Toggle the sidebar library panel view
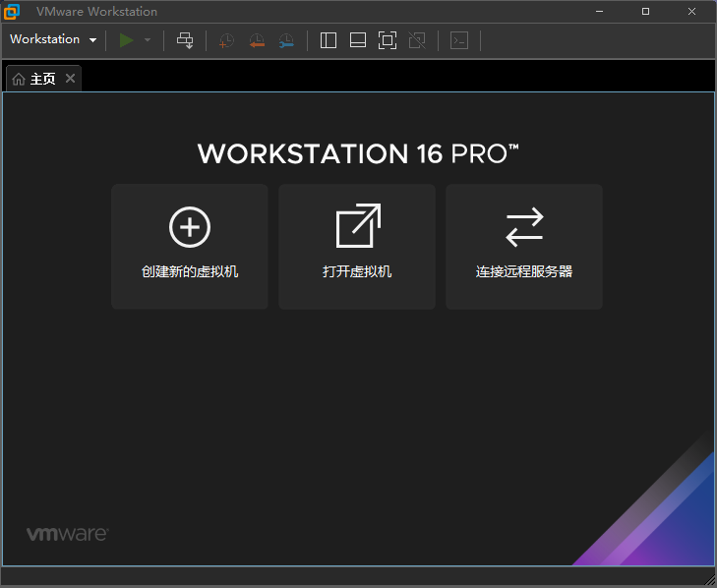The height and width of the screenshot is (588, 717). [329, 40]
